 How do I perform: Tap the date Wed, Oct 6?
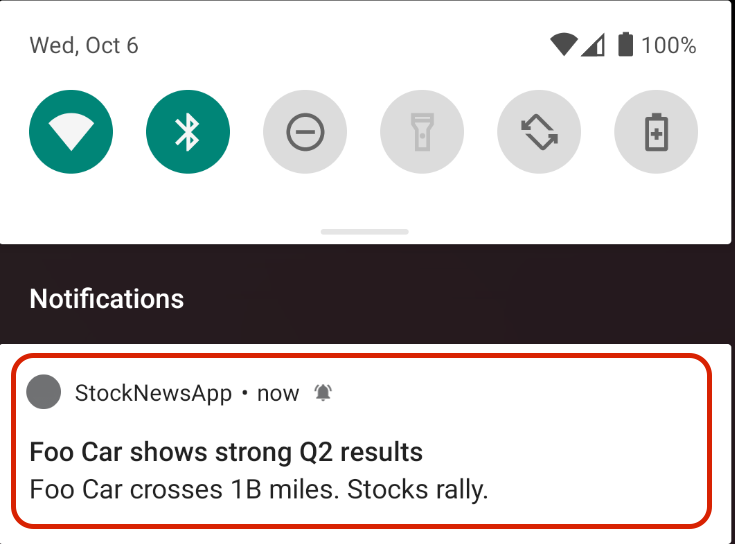[x=84, y=45]
